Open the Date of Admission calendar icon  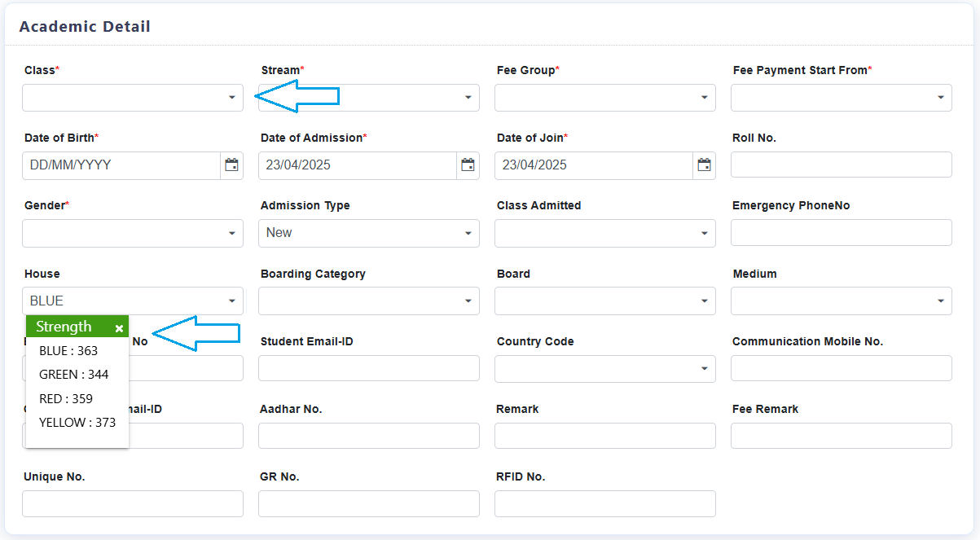tap(468, 165)
